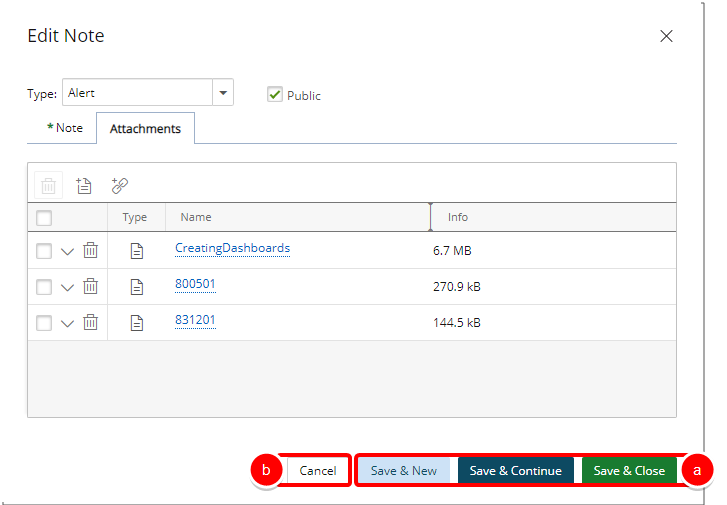The image size is (727, 505).
Task: Click the Save & Close button
Action: click(629, 471)
